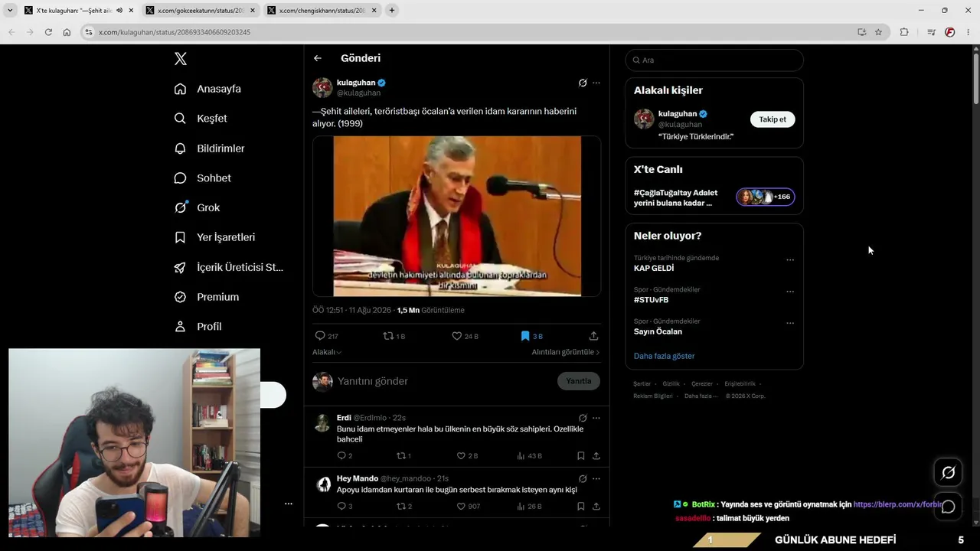Open Bildirimler notifications
This screenshot has width=980, height=551.
pyautogui.click(x=210, y=148)
